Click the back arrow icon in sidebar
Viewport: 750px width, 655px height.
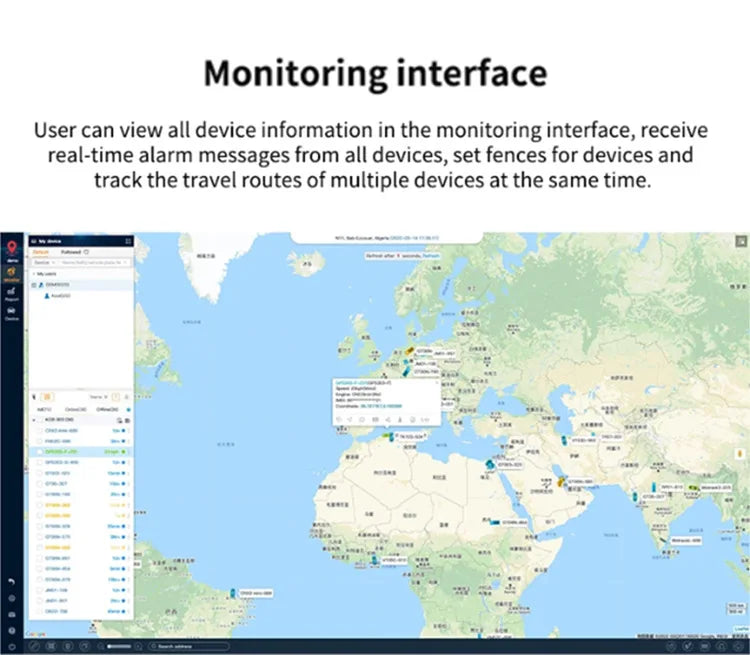pyautogui.click(x=12, y=581)
